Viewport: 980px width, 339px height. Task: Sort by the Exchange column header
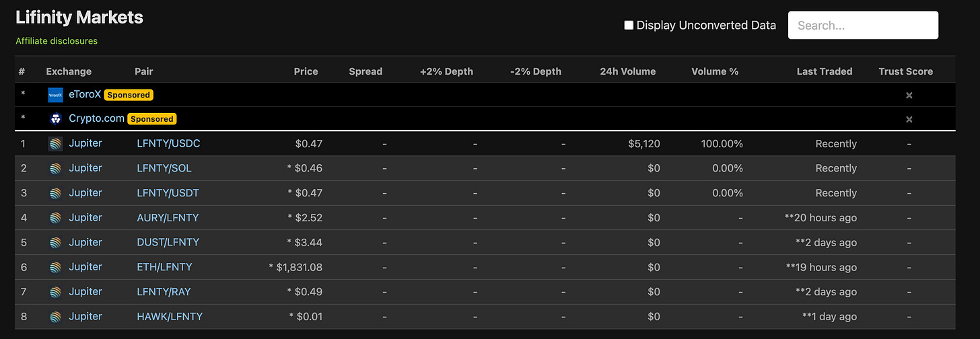point(69,71)
